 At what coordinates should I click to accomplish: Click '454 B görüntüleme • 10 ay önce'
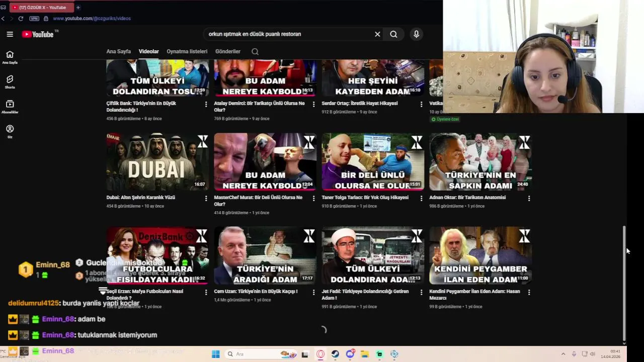tap(135, 206)
